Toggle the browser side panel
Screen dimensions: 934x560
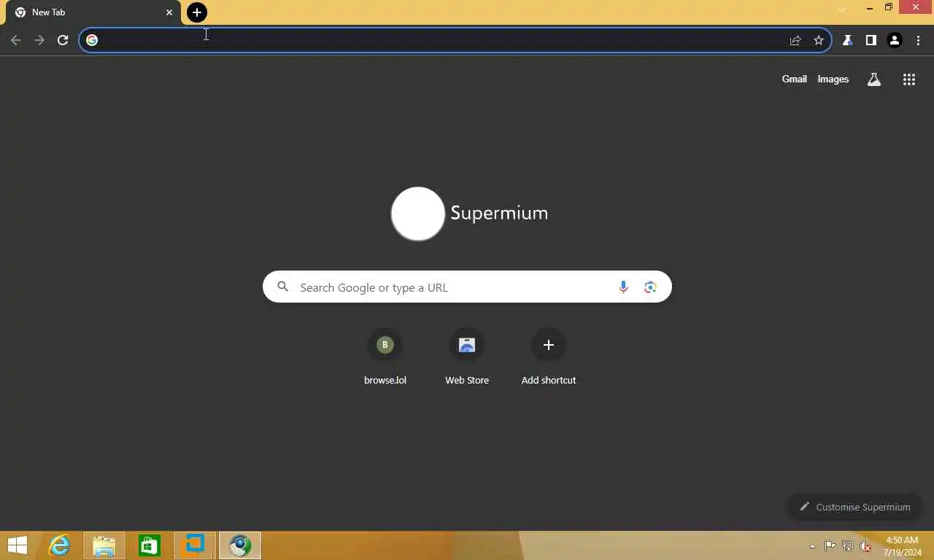(x=871, y=40)
